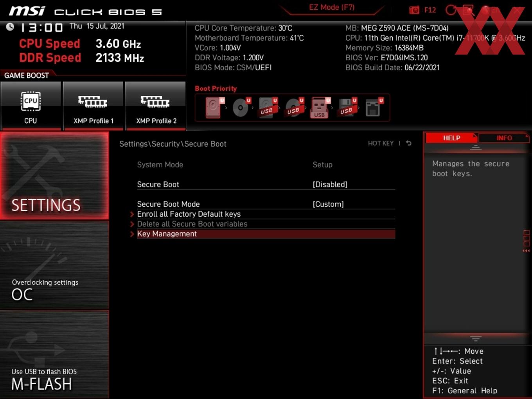Switch to the HELP tab
The width and height of the screenshot is (532, 399).
click(451, 138)
